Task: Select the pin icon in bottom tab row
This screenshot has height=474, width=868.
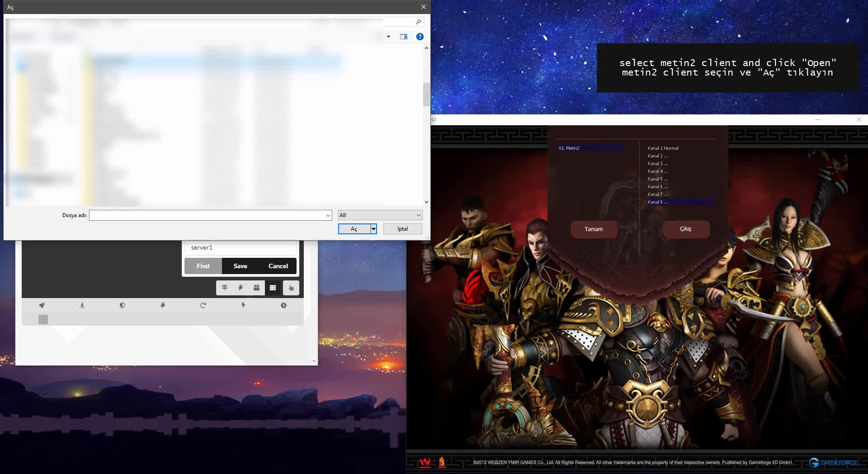Action: [x=163, y=305]
